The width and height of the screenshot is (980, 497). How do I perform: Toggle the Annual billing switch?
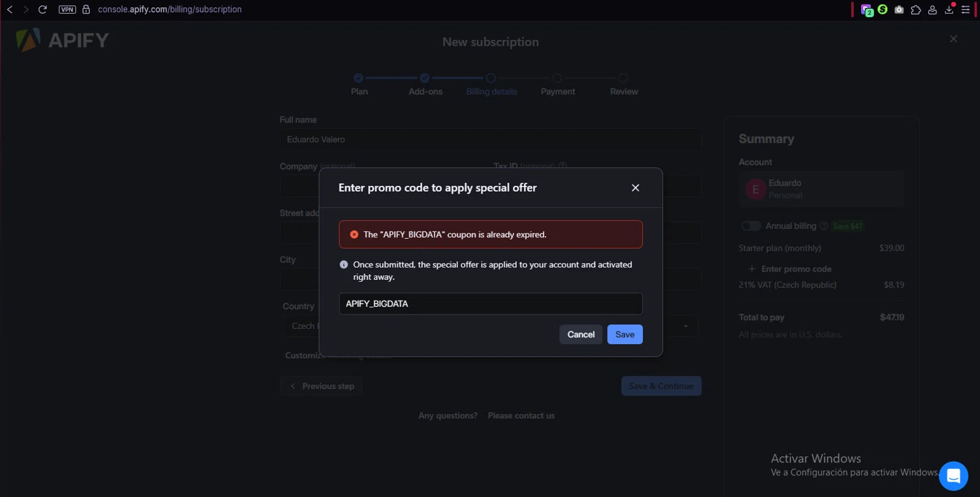(x=751, y=226)
